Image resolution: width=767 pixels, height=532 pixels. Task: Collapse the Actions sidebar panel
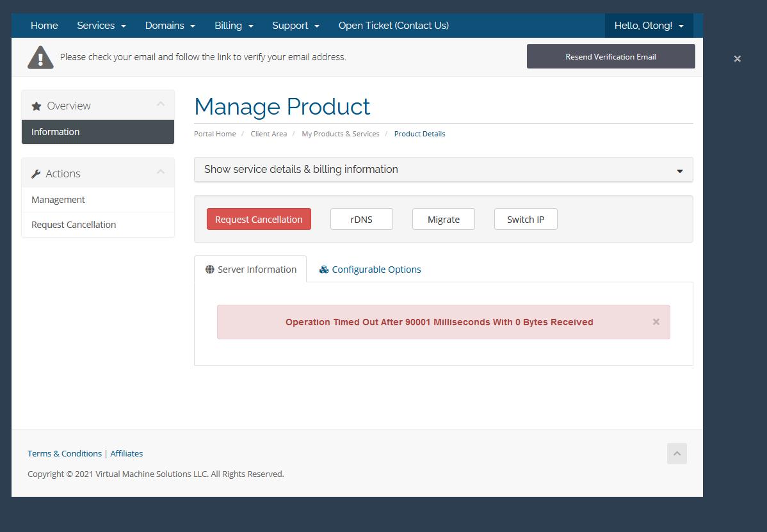pyautogui.click(x=161, y=172)
